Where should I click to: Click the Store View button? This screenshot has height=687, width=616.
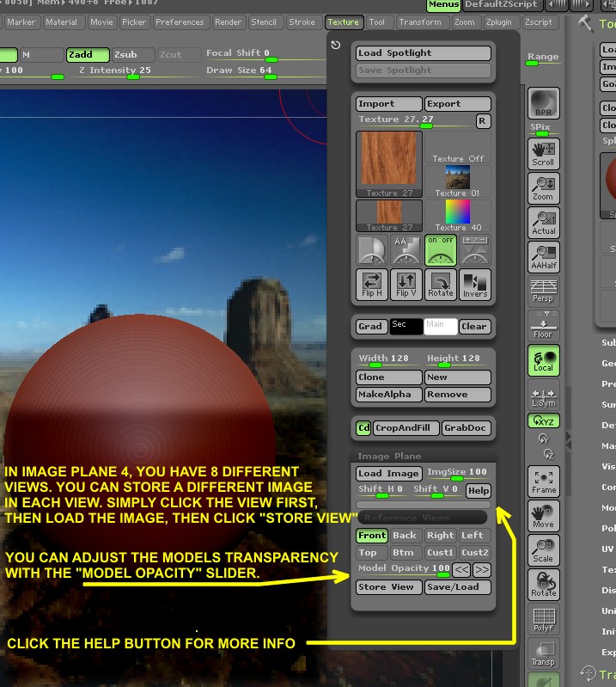point(389,587)
